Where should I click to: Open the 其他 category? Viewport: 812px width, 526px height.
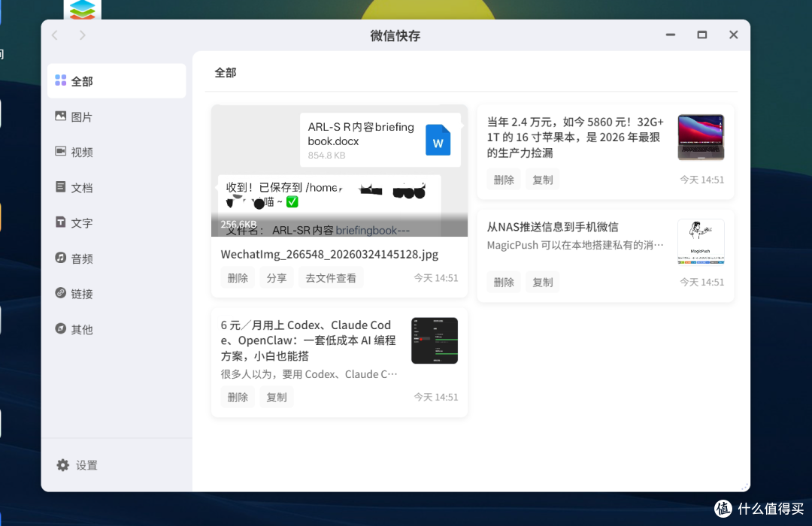point(117,329)
